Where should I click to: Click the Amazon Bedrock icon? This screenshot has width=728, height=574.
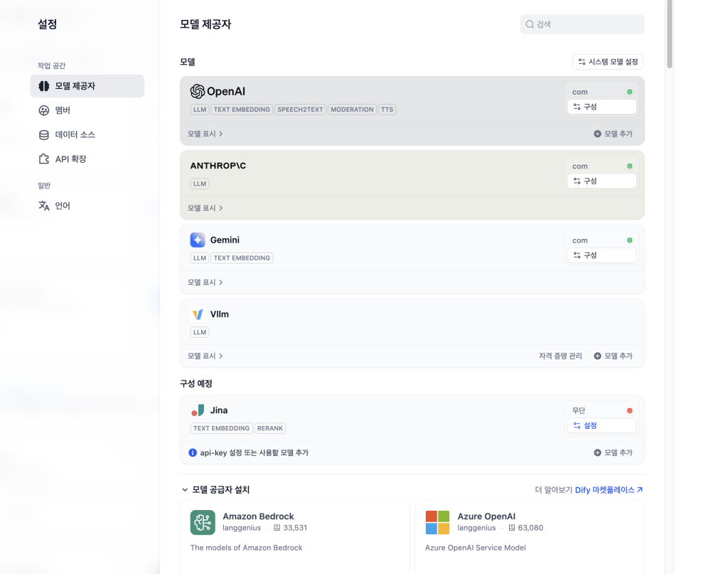pos(203,522)
